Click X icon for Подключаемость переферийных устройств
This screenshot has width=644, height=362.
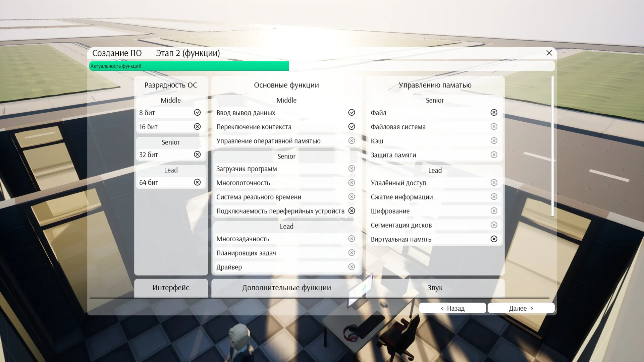point(352,211)
